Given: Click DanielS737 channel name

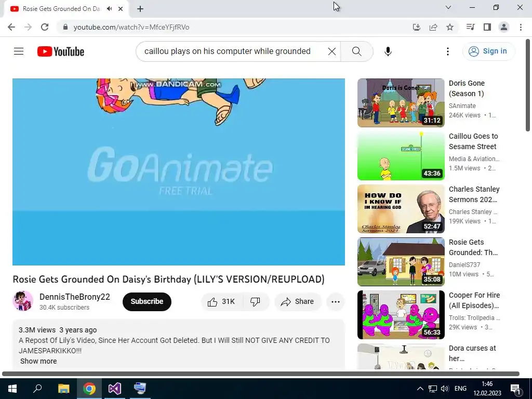Looking at the screenshot, I should (x=464, y=264).
